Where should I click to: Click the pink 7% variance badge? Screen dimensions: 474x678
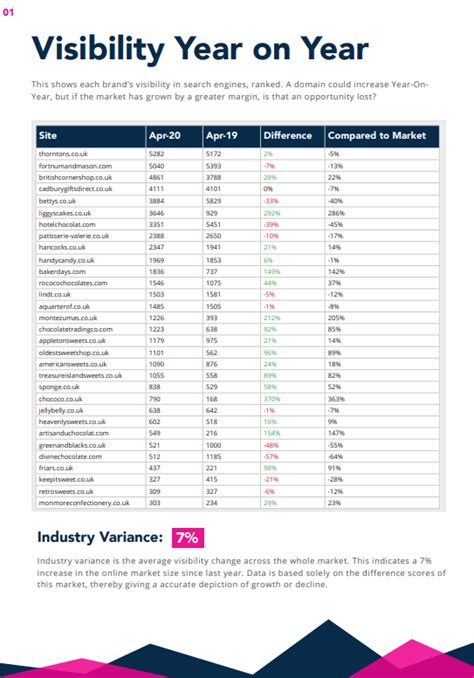coord(188,538)
